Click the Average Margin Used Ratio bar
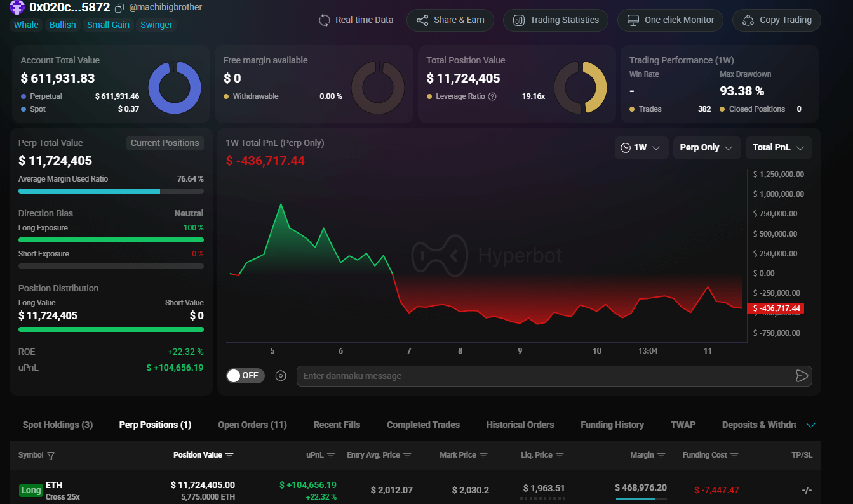853x504 pixels. coord(111,191)
